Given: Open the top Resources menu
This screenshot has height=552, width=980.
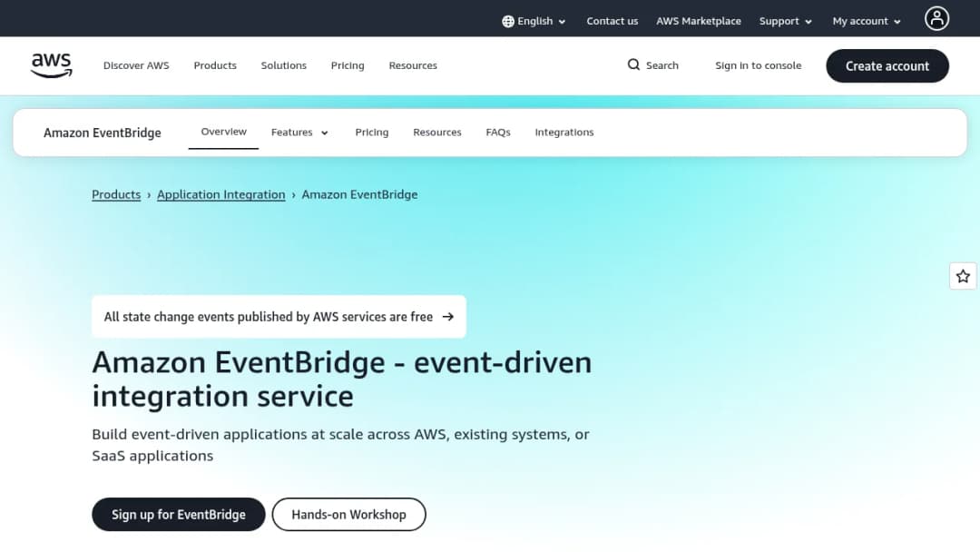Looking at the screenshot, I should (413, 65).
